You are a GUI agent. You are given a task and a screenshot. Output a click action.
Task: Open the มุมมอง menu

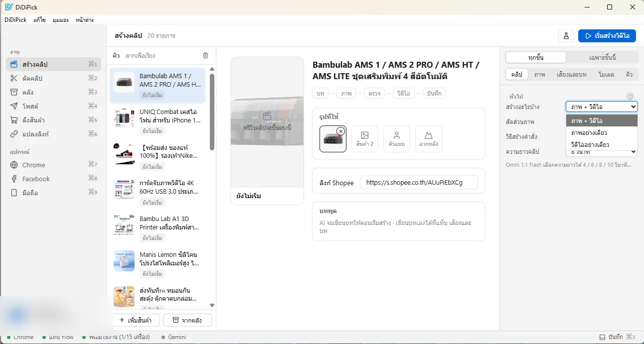pyautogui.click(x=60, y=20)
